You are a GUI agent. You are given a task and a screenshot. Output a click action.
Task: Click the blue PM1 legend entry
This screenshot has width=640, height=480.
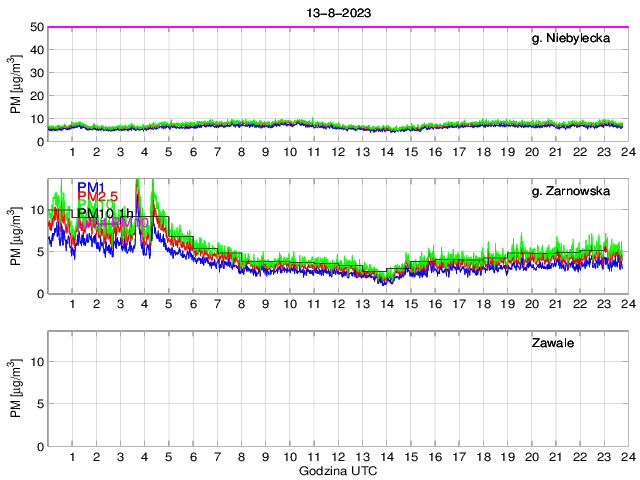[x=91, y=187]
